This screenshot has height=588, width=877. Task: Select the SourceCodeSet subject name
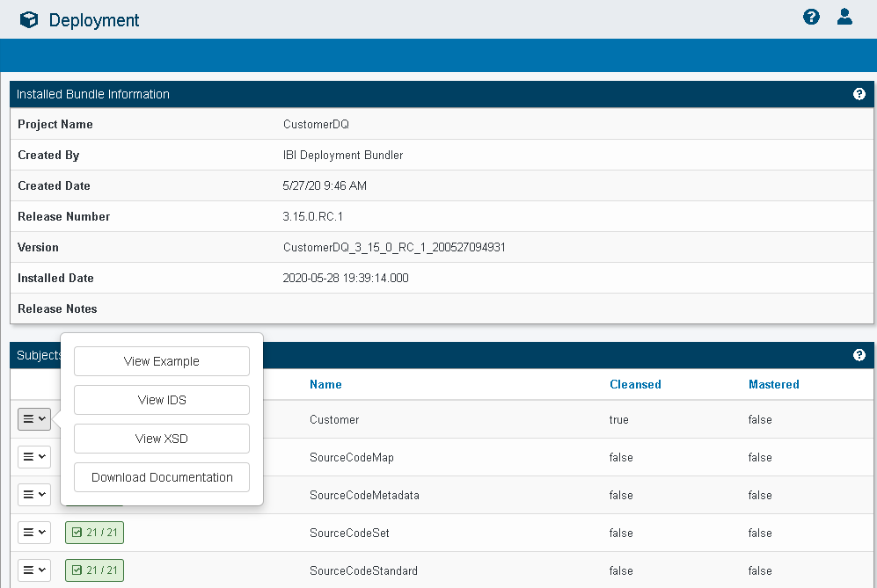pos(349,534)
